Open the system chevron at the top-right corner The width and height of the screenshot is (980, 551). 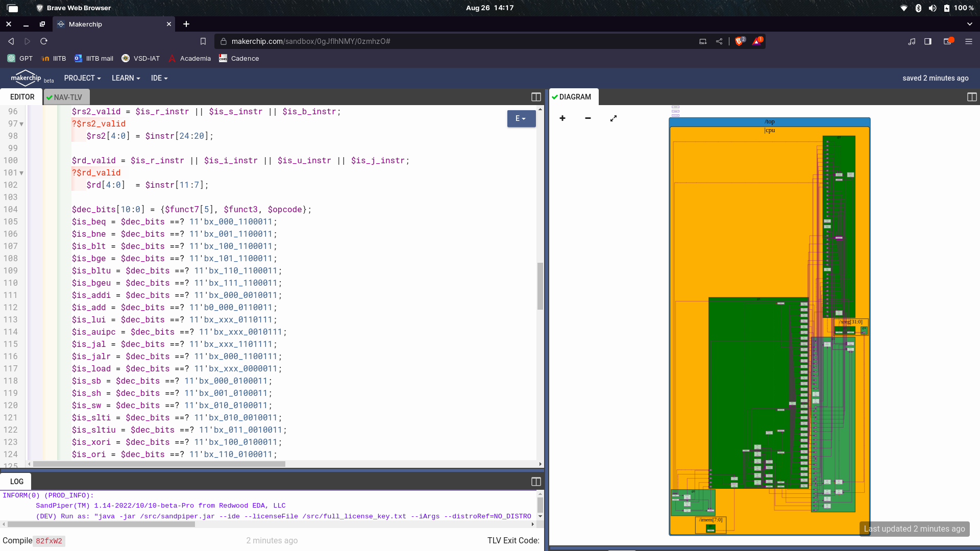[x=969, y=24]
